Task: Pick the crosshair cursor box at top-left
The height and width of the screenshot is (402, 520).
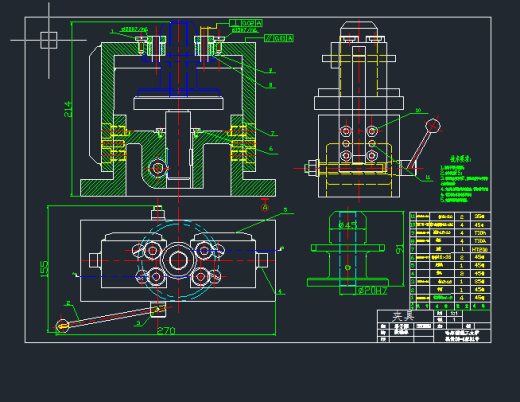Action: (x=49, y=40)
